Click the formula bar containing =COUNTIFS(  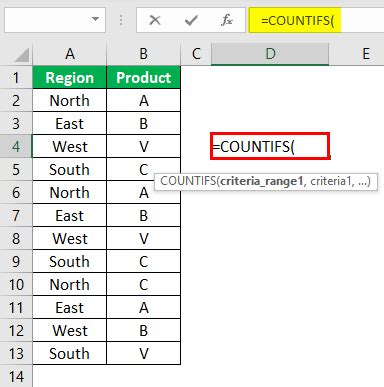(x=316, y=20)
